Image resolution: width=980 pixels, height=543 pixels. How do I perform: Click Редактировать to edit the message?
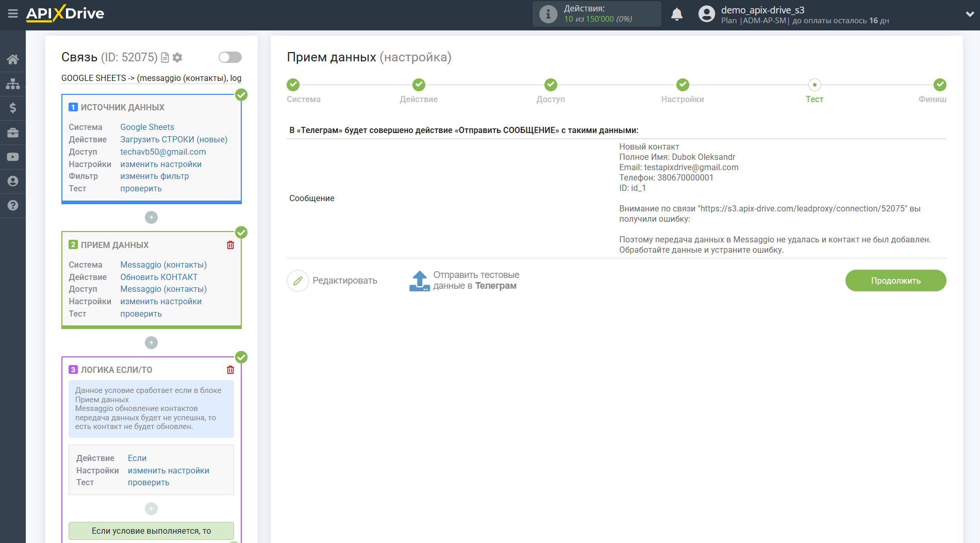333,281
